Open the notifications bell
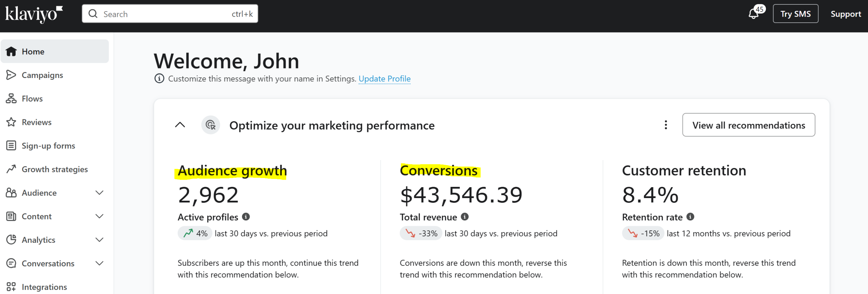Viewport: 868px width, 294px height. (x=753, y=14)
